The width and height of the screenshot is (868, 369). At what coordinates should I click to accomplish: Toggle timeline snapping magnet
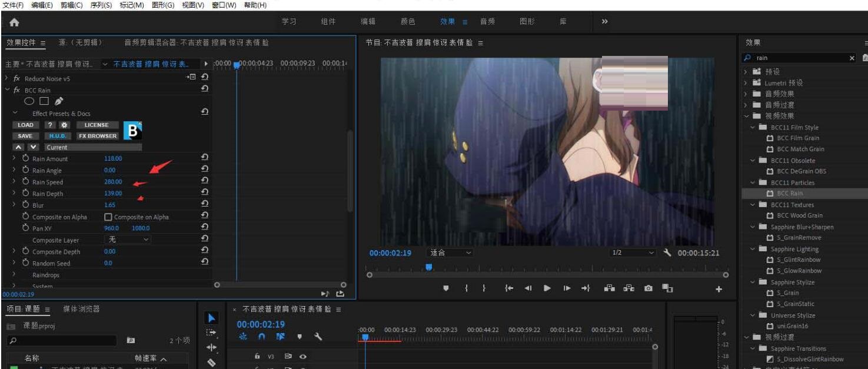[x=261, y=337]
